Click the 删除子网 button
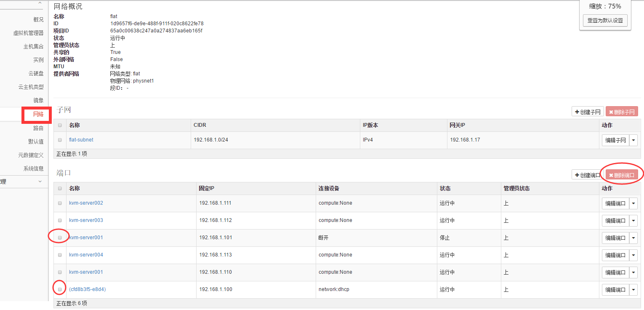Screen dimensions: 644x310 coord(622,112)
